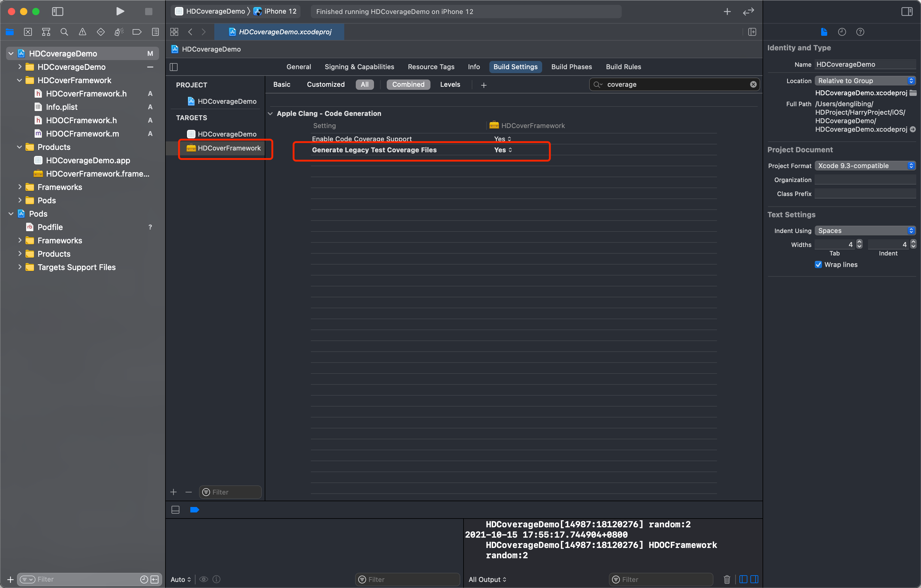Toggle the Wrap lines checkbox
Viewport: 921px width, 588px height.
point(818,265)
